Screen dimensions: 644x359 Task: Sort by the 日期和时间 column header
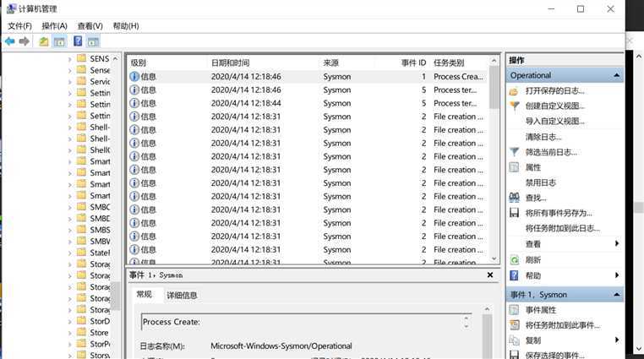click(x=264, y=63)
